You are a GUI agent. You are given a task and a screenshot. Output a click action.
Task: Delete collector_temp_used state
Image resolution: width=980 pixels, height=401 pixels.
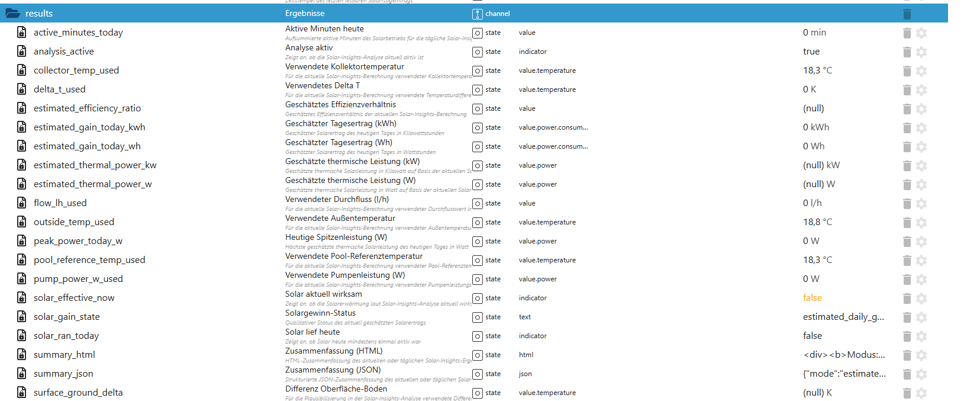click(x=907, y=71)
